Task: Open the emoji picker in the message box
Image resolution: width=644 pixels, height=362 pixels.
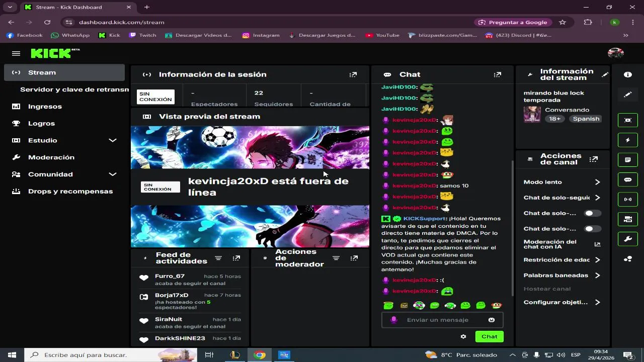Action: tap(492, 320)
